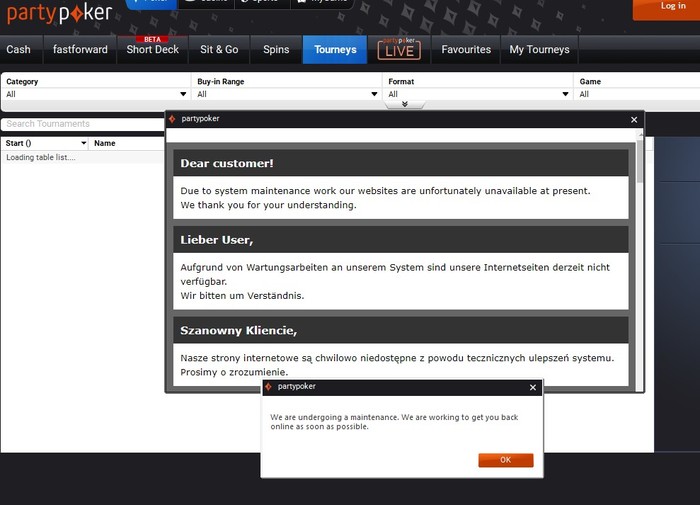Close the maintenance notice dialog
Viewport: 700px width, 505px height.
click(634, 120)
